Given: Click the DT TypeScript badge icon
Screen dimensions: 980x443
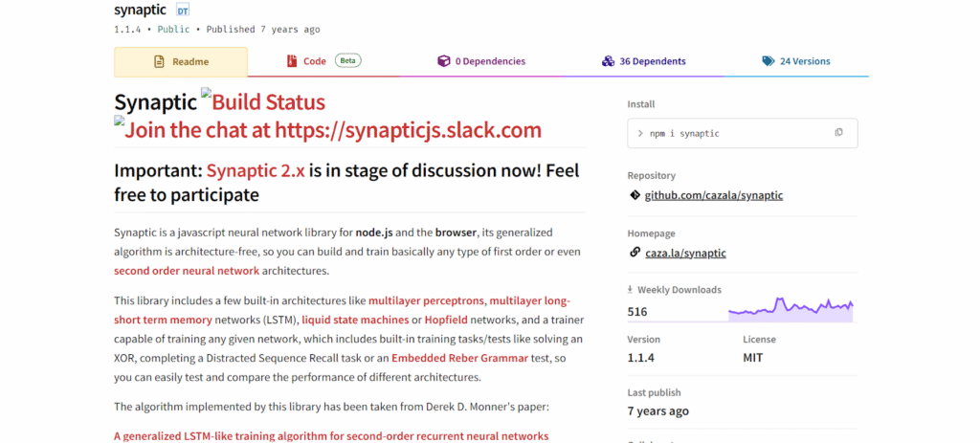Looking at the screenshot, I should (183, 11).
